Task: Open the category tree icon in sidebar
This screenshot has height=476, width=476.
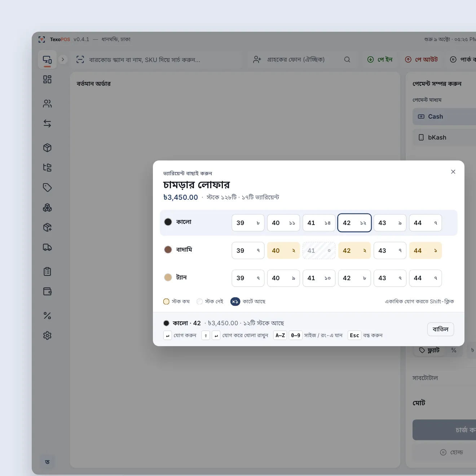Action: coord(47,167)
